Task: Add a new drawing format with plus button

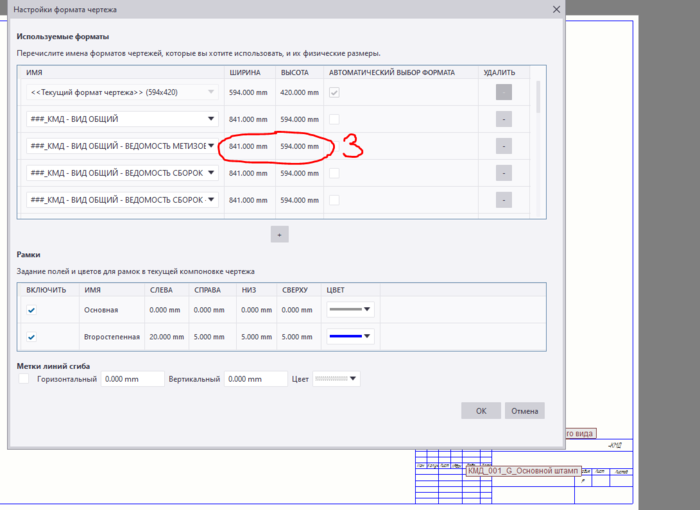Action: [x=279, y=234]
